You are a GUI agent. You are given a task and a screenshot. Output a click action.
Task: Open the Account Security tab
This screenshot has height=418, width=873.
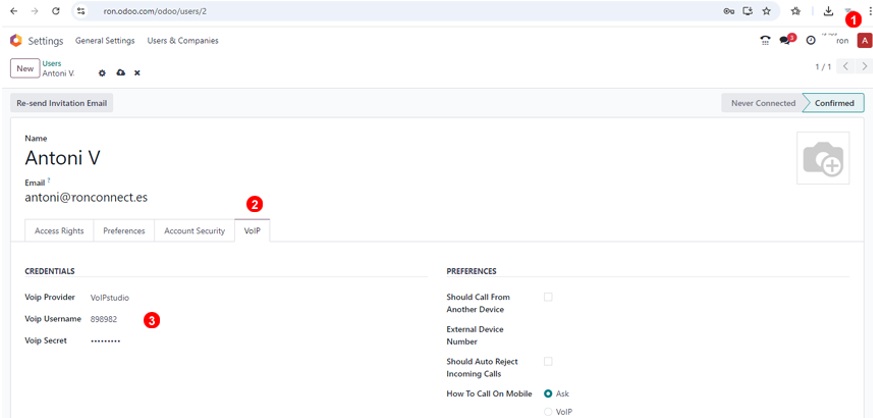pos(194,231)
